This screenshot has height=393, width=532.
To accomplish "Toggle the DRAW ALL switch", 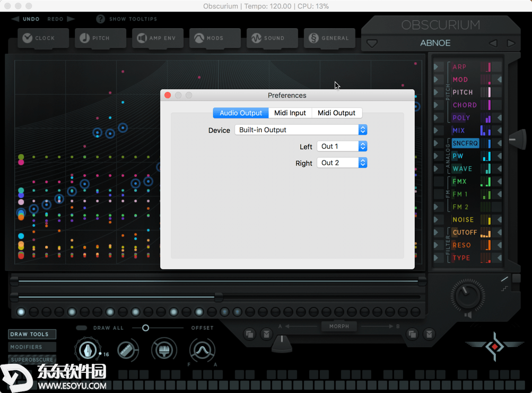I will (x=82, y=328).
